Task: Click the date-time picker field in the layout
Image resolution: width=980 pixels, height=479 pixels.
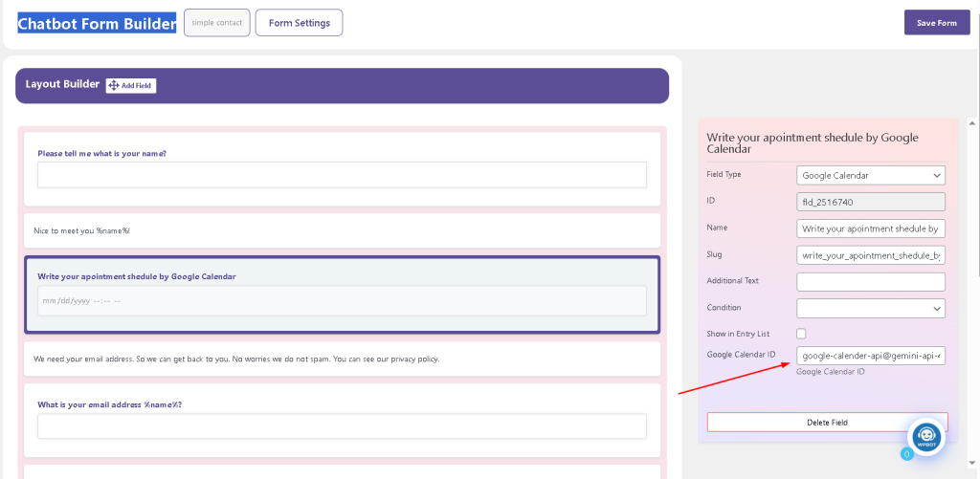Action: click(x=342, y=300)
